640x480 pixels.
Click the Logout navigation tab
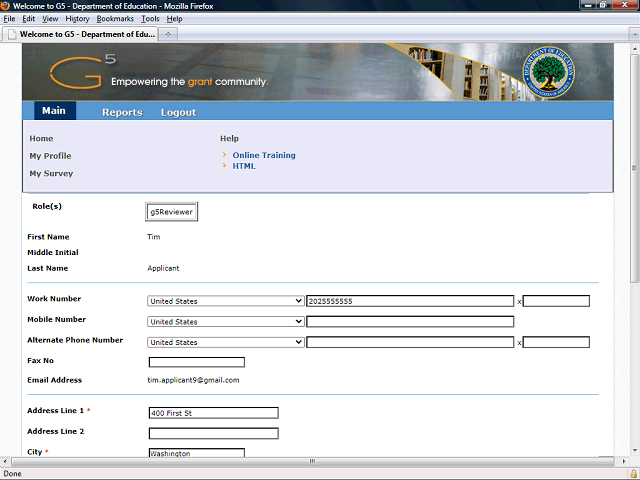point(178,112)
